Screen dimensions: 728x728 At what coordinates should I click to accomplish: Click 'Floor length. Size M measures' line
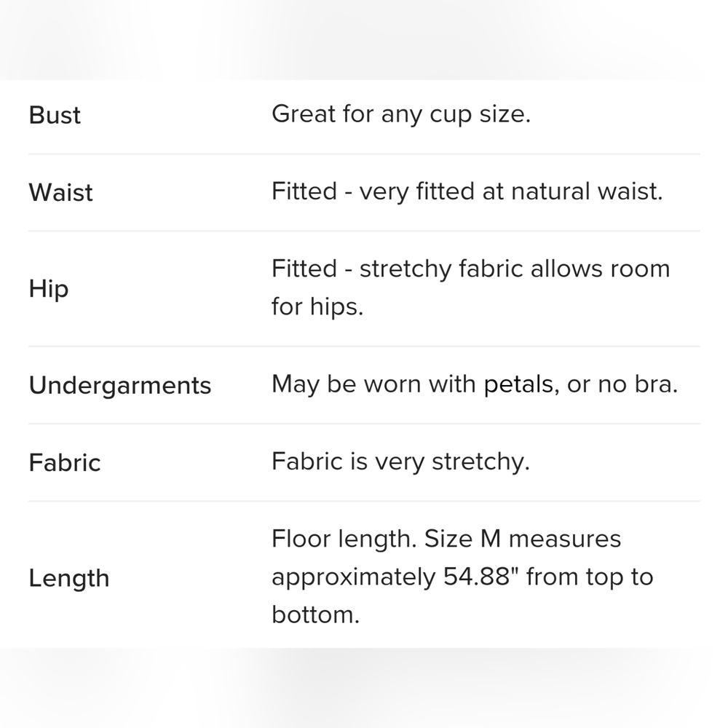click(x=446, y=539)
